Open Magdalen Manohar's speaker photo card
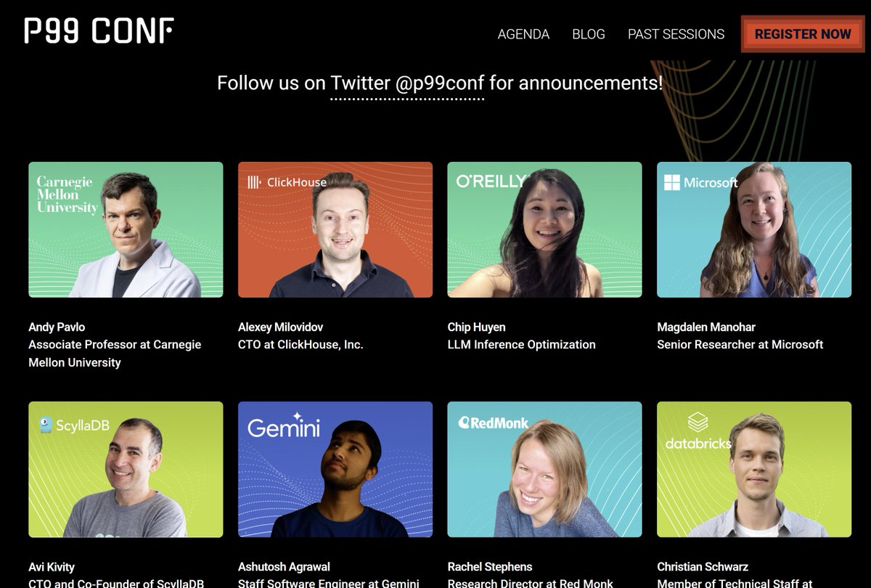Viewport: 871px width, 588px height. click(754, 229)
